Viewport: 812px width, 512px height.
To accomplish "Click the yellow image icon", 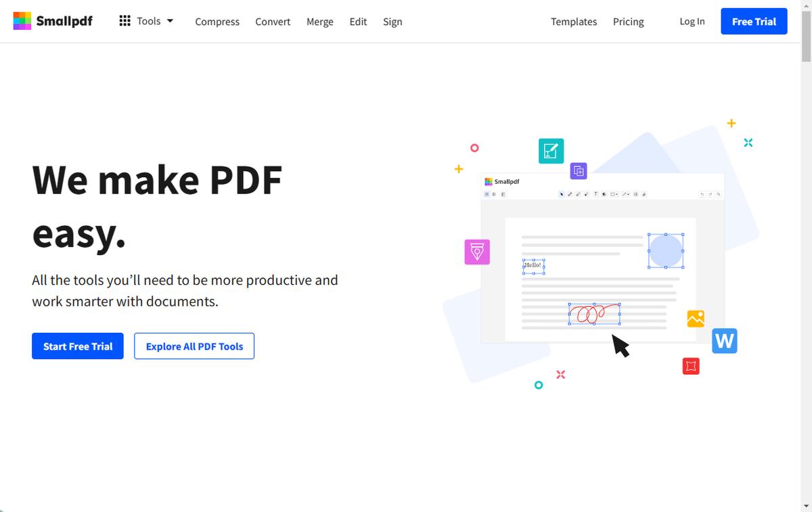I will [696, 319].
